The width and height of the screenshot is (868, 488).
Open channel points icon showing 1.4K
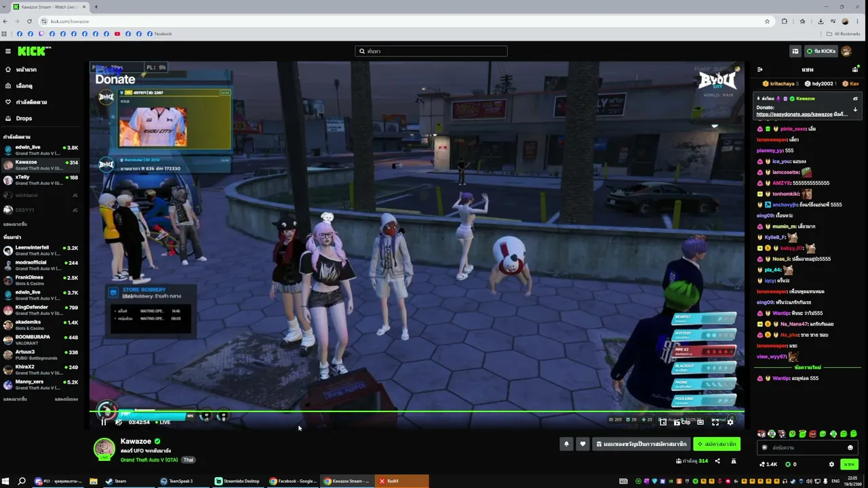coord(768,464)
